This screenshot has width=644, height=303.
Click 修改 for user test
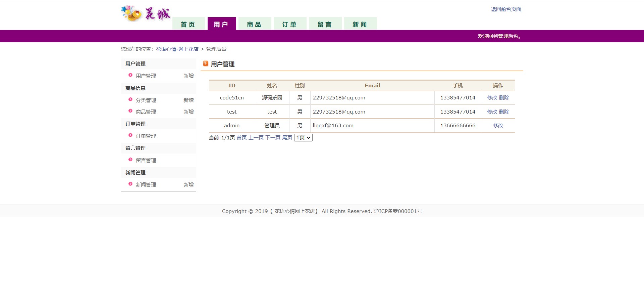coord(492,112)
